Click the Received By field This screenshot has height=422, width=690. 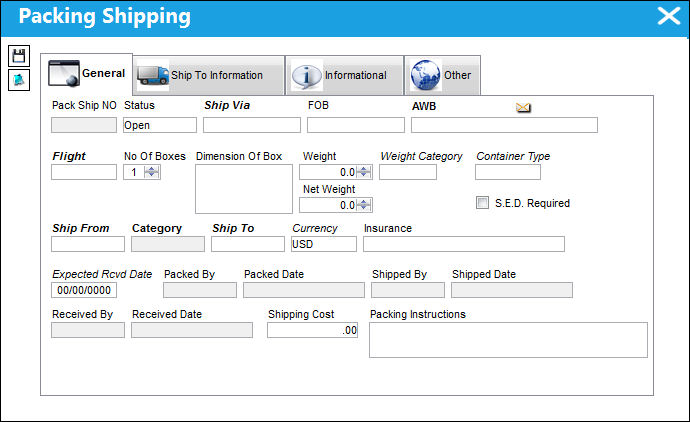(x=88, y=330)
